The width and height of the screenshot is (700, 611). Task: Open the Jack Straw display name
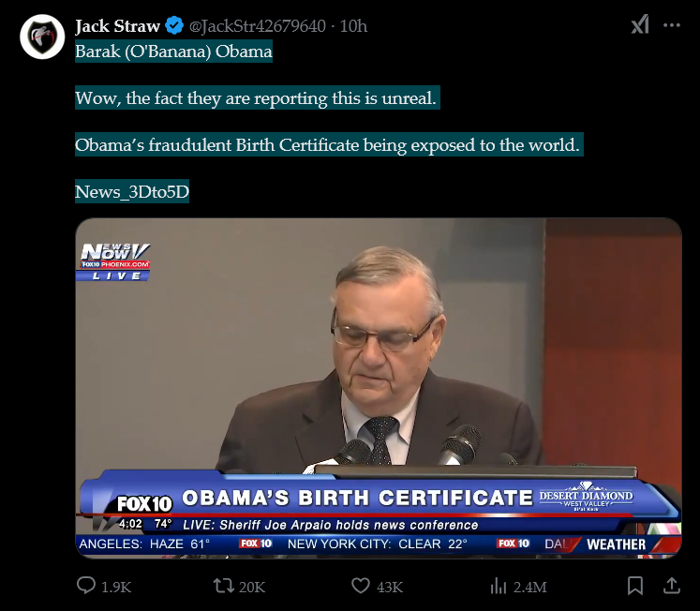tap(117, 25)
